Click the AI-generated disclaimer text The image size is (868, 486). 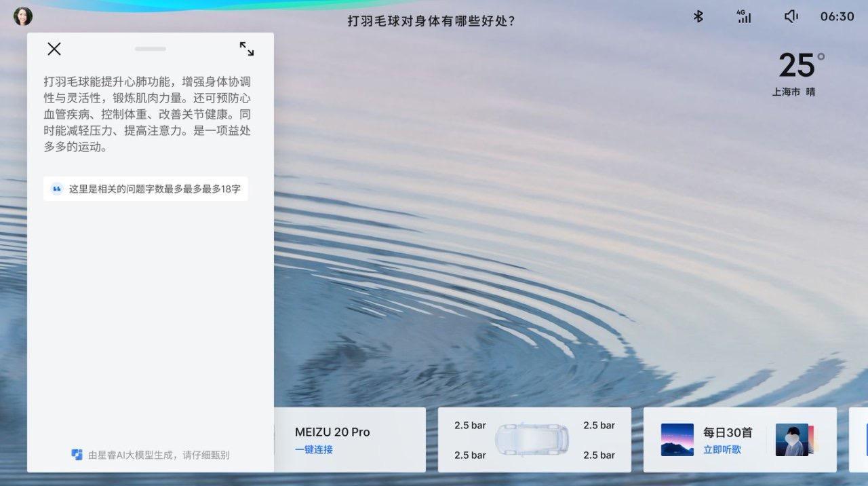[159, 455]
